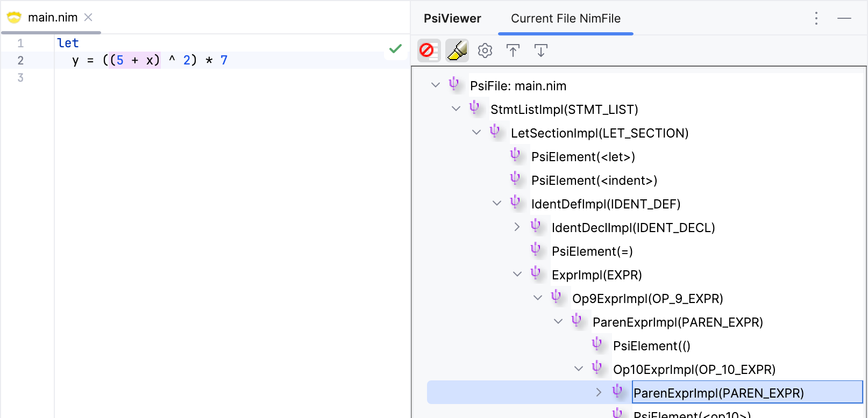This screenshot has width=868, height=418.
Task: Select Op10ExprImpl(OP_10_EXPR) tree row
Action: 694,370
